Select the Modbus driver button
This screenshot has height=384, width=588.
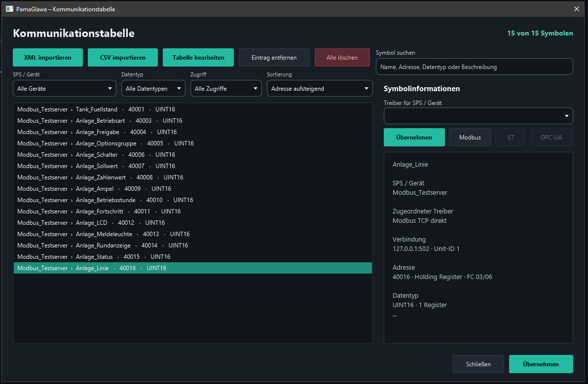(470, 137)
